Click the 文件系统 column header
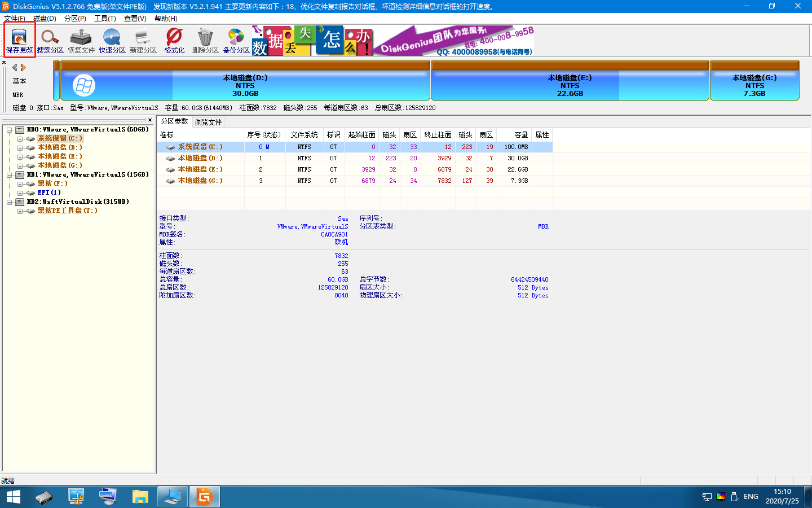This screenshot has width=812, height=508. 304,135
